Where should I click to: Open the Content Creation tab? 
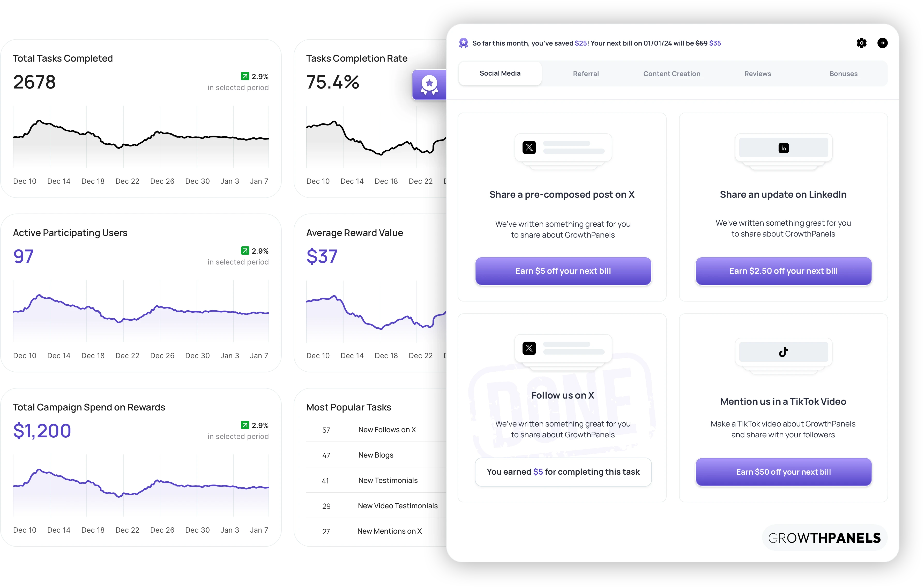coord(672,74)
